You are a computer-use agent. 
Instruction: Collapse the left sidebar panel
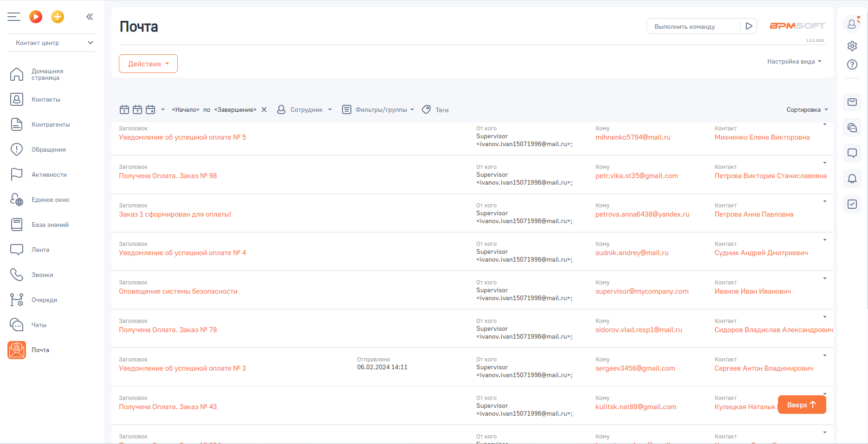click(90, 17)
